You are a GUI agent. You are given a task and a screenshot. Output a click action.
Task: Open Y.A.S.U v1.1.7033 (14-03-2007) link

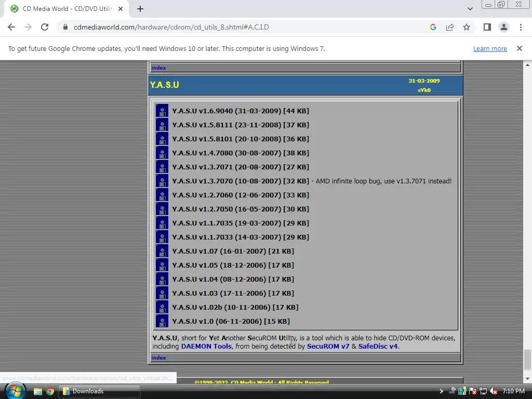point(241,237)
